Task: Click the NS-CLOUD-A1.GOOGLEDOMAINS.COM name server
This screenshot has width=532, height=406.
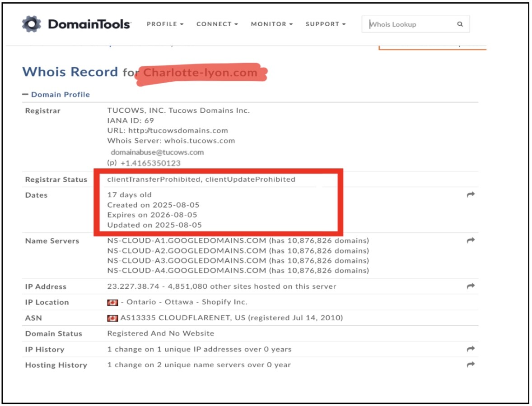Action: (187, 240)
